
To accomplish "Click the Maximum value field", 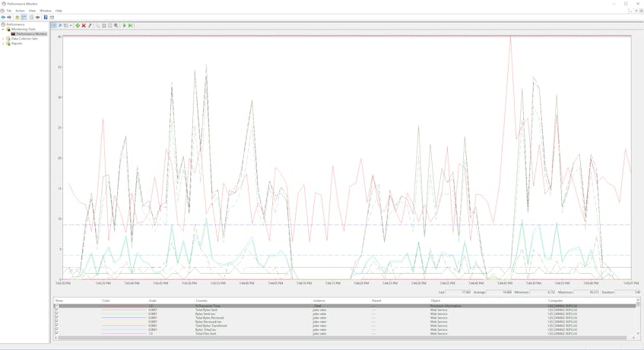I will coord(586,292).
